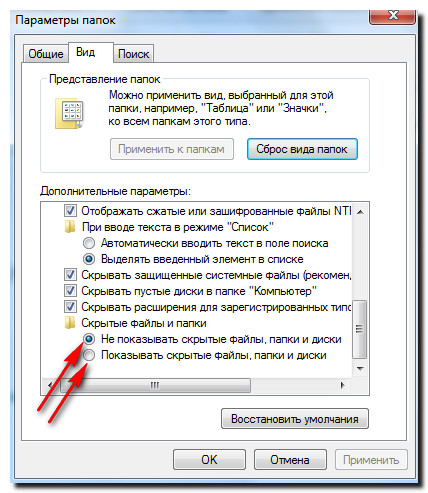Choose Показывать скрытые файлы, папки и диски
428x493 pixels.
89,355
